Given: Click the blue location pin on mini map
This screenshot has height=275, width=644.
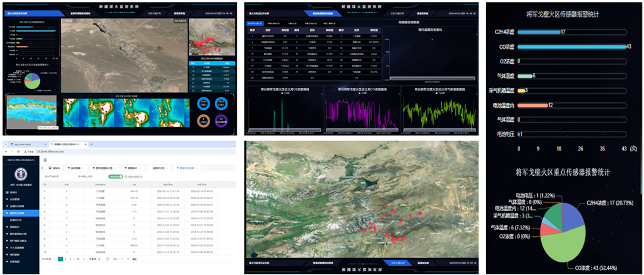Looking at the screenshot, I should coord(226,30).
